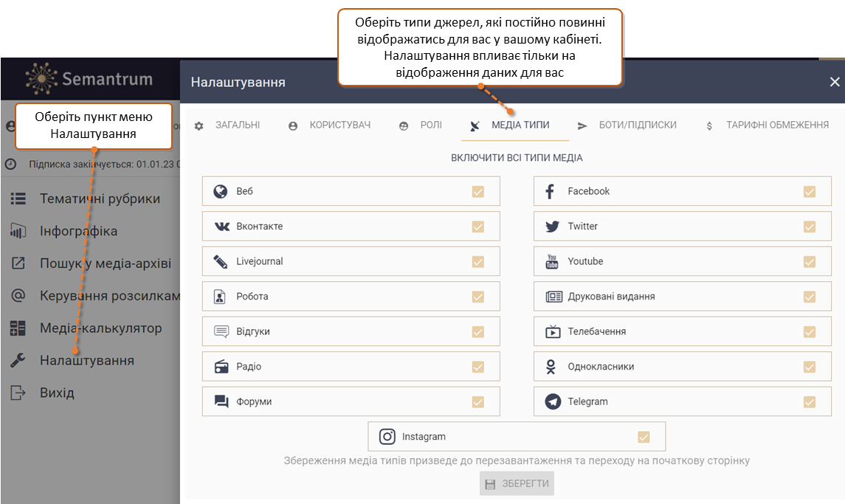Screen dimensions: 845x504
Task: Click the Web globe icon
Action: tap(221, 191)
